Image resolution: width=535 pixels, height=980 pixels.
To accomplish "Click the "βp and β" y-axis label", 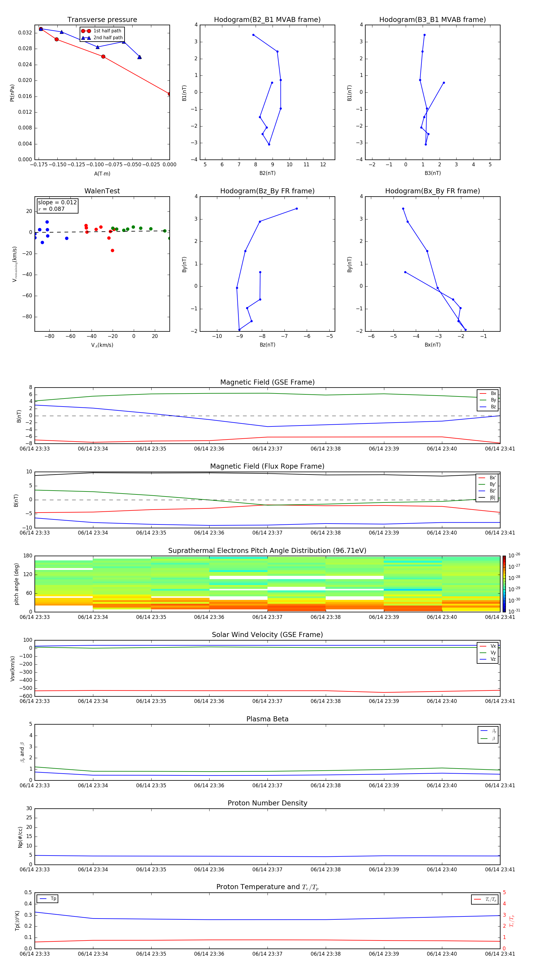I will [x=22, y=753].
